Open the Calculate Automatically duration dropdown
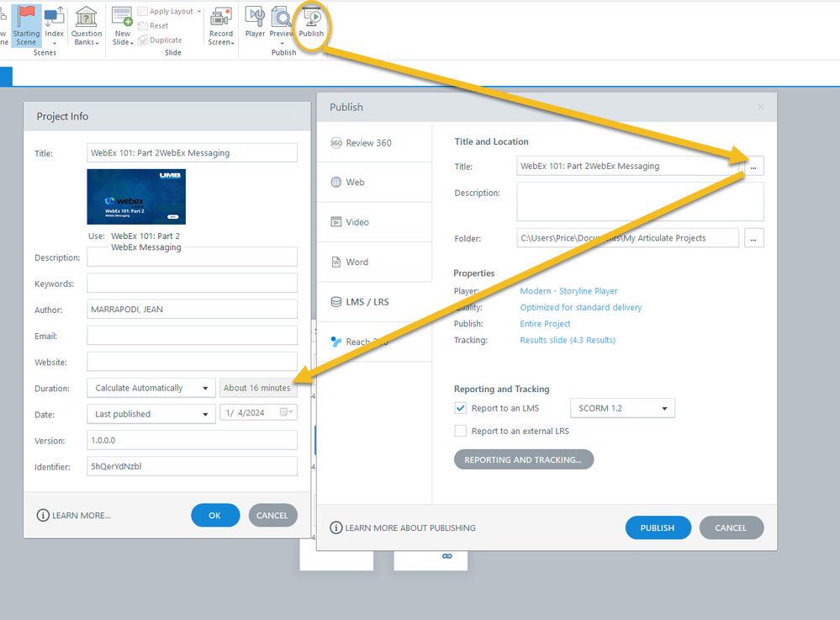The image size is (840, 620). (151, 388)
